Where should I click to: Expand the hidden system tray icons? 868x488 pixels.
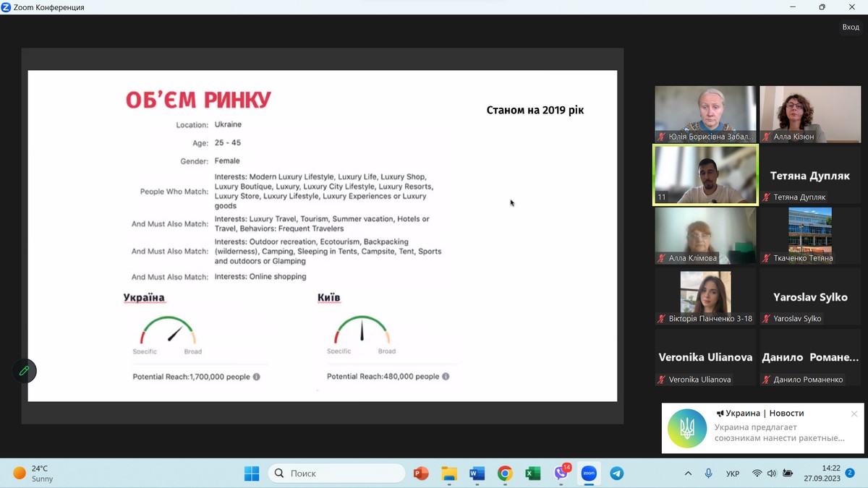point(688,474)
